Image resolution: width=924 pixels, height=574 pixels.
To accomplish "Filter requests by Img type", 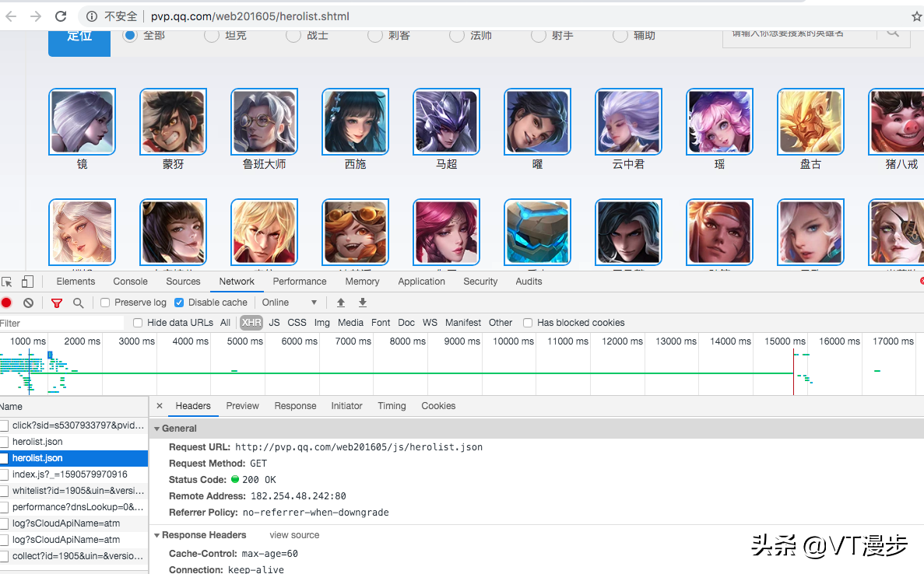I will point(321,323).
